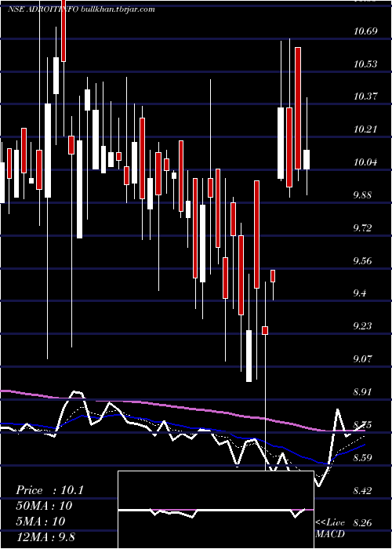Viewport: 392px width, 549px height.
Task: Click the NSE ADROITINFO bullkhan.tbrjar.com title text
Action: tap(82, 9)
